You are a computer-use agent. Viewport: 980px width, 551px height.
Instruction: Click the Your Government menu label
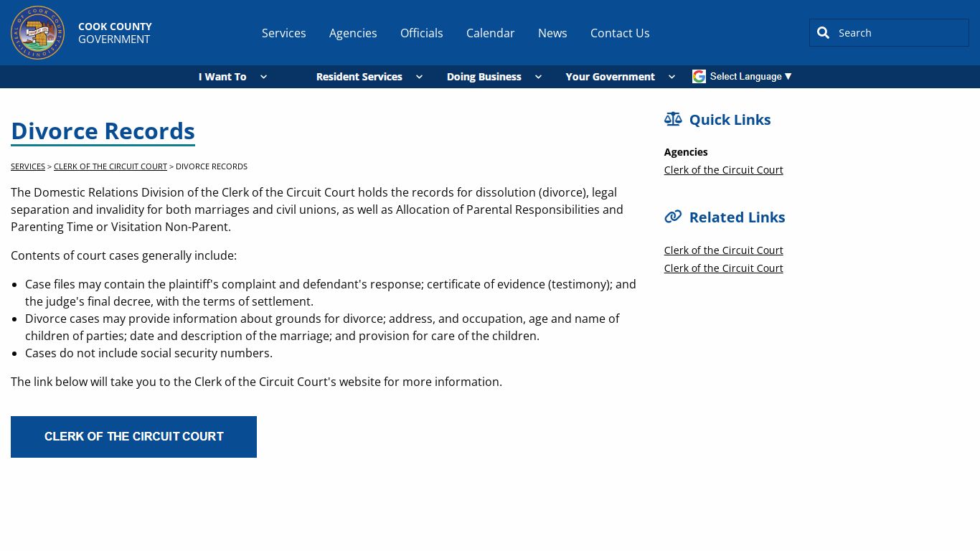click(x=610, y=77)
